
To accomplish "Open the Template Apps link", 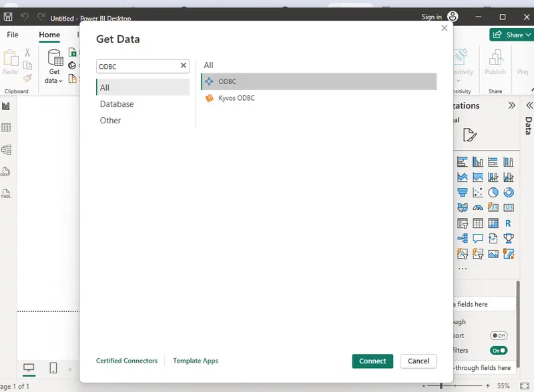I will [196, 361].
